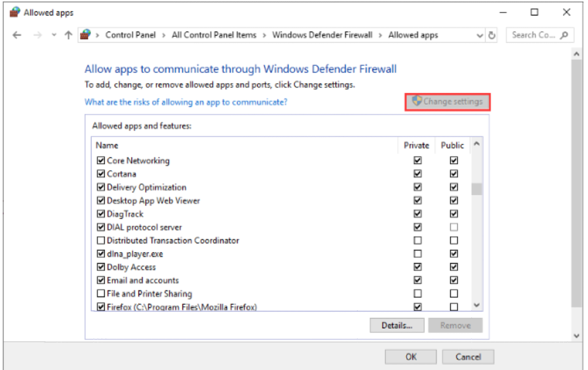Close the Allowed apps window
This screenshot has height=370, width=588.
566,12
